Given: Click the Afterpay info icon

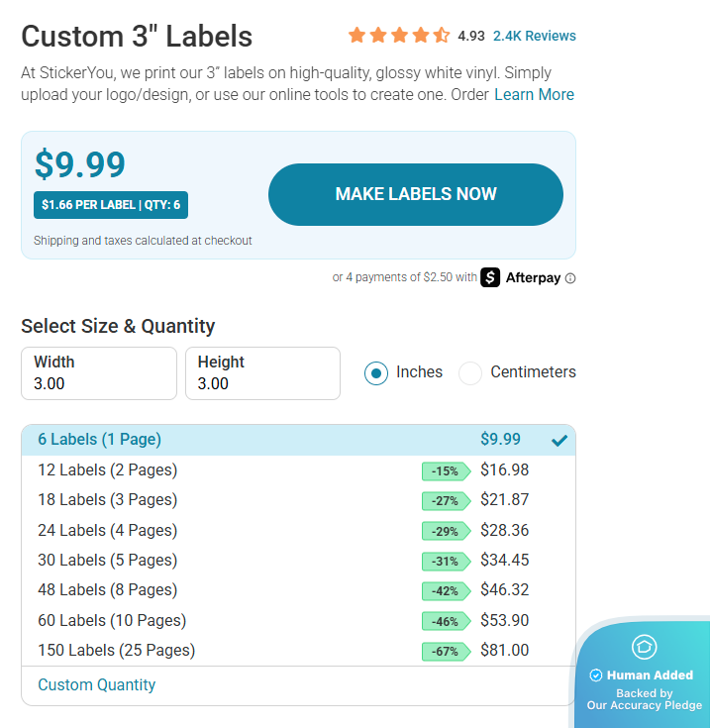Looking at the screenshot, I should [570, 278].
